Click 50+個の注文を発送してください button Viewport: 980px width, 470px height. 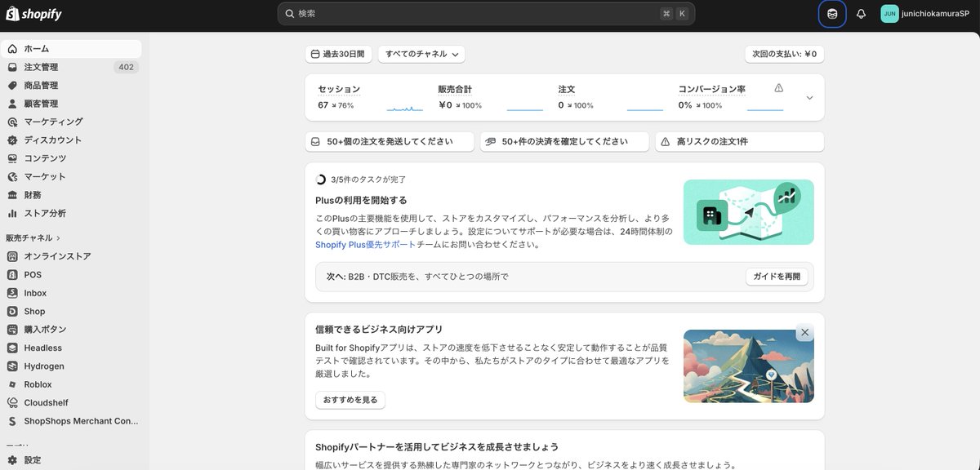pyautogui.click(x=390, y=141)
